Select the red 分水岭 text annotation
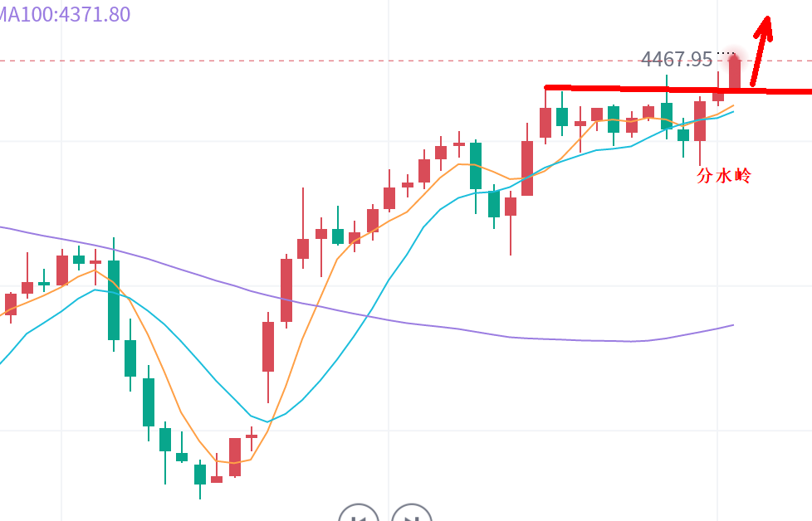The height and width of the screenshot is (521, 812). (723, 175)
